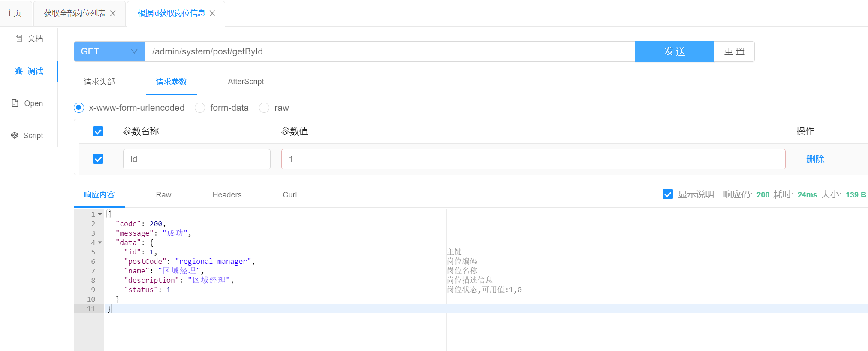Click the 139 B size value
The image size is (868, 351).
(x=856, y=194)
